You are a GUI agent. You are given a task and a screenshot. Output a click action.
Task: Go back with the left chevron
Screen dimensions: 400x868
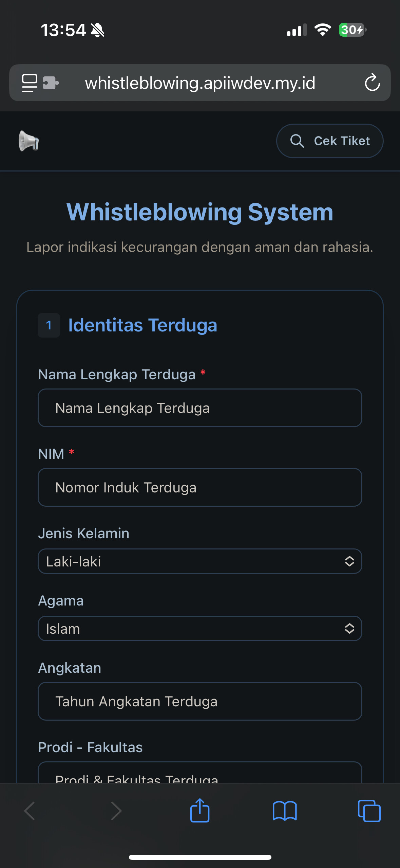point(30,811)
